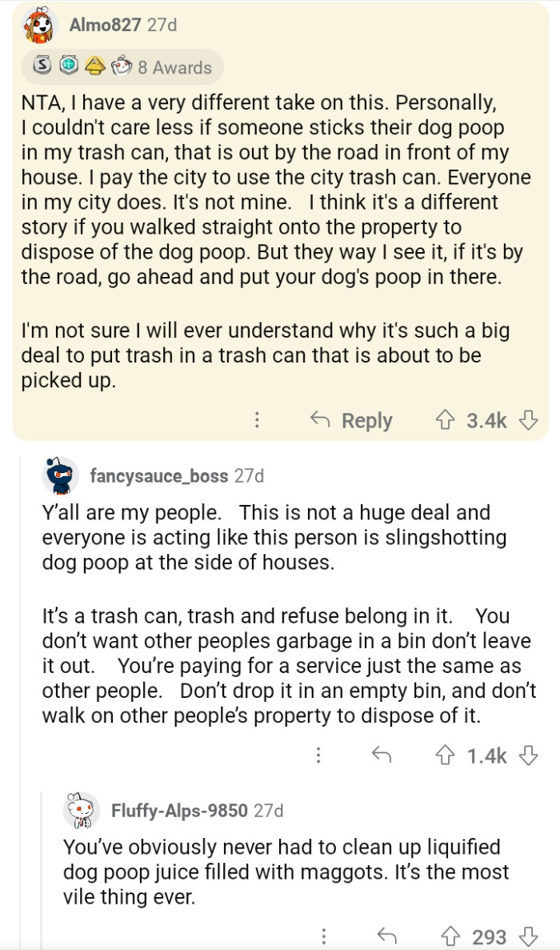560x950 pixels.
Task: Open Almo827's user profile
Action: tap(104, 25)
